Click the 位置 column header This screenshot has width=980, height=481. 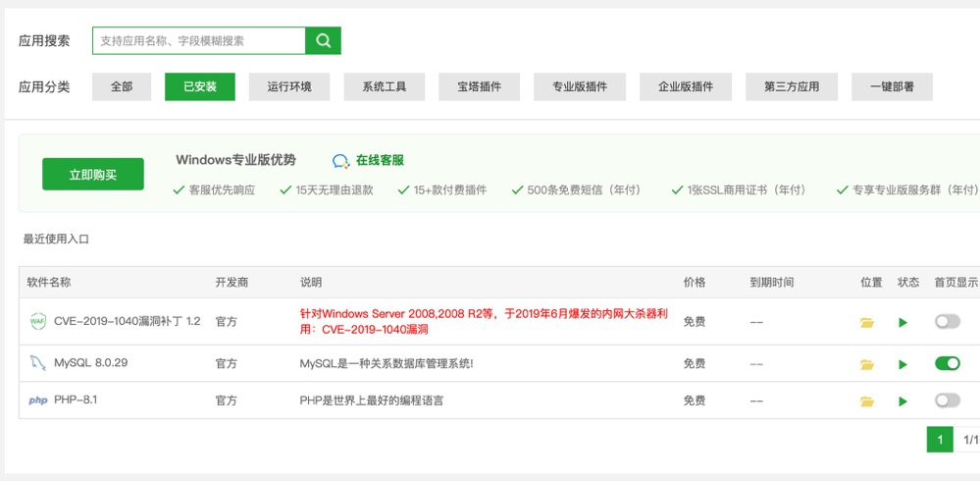point(871,283)
